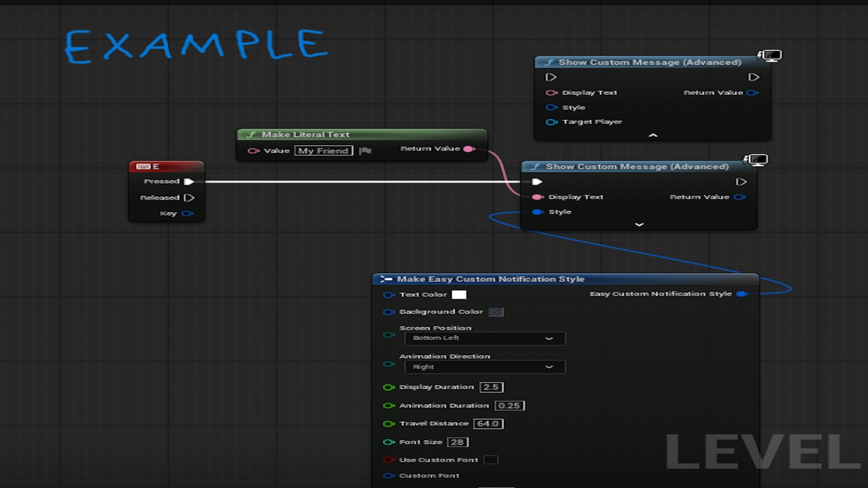Click the output execution pin of lower message node
Image resolution: width=868 pixels, height=488 pixels.
741,182
